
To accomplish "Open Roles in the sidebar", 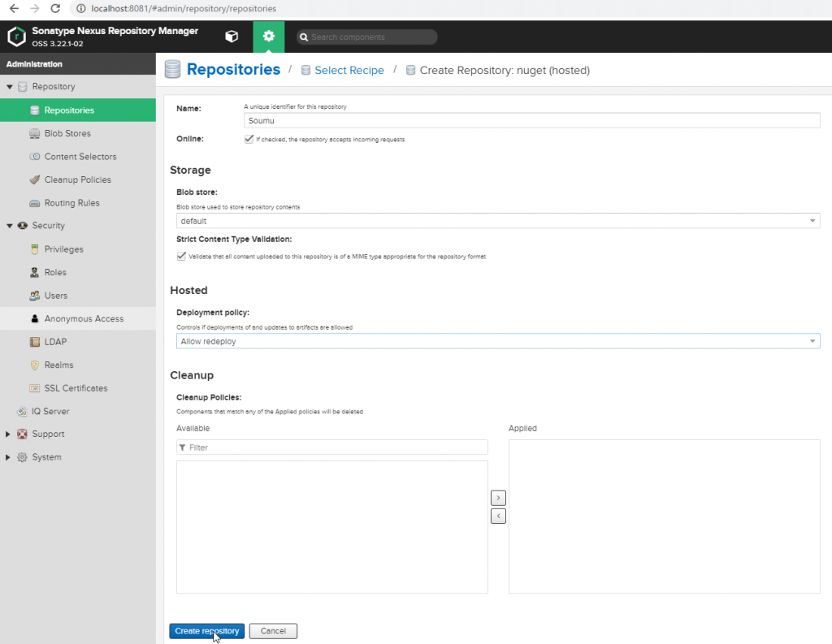I will click(78, 272).
